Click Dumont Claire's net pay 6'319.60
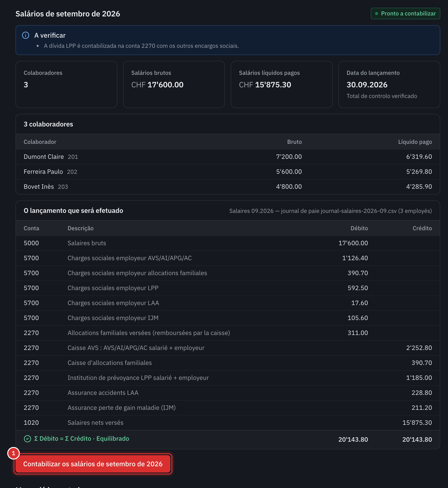The height and width of the screenshot is (488, 448). (419, 157)
